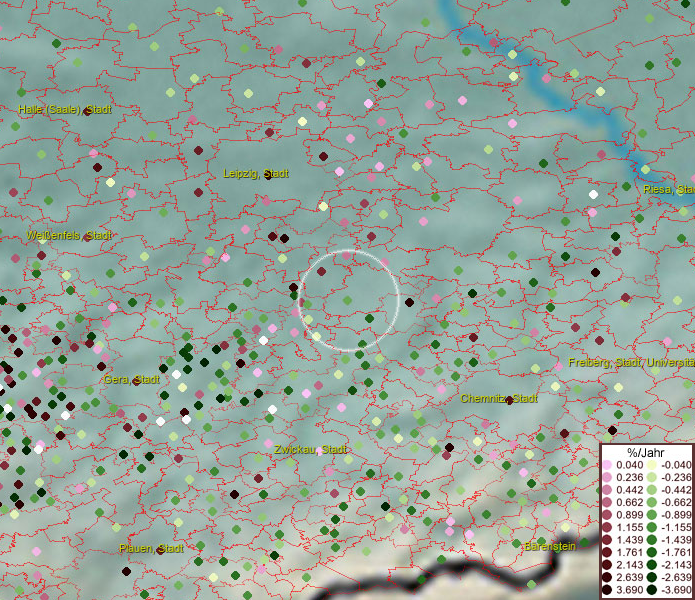Click the 2.639 legend color dot

point(607,577)
